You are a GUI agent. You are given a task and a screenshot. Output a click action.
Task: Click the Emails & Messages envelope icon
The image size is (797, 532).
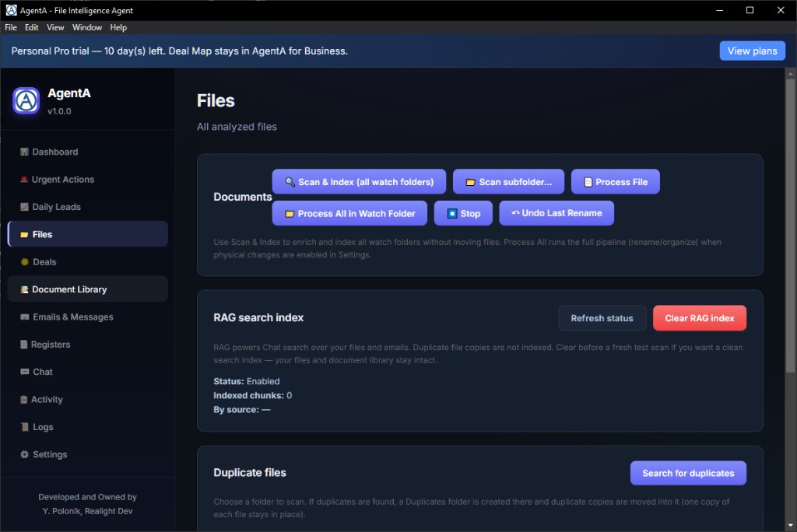tap(24, 317)
